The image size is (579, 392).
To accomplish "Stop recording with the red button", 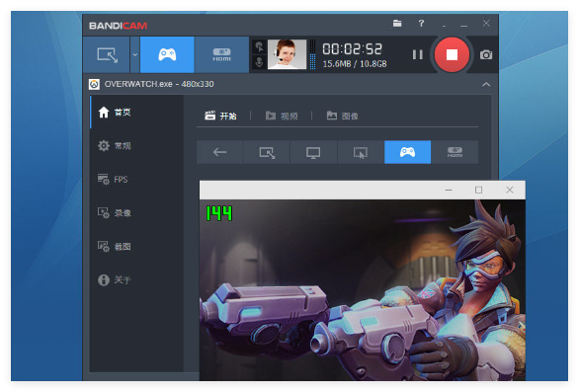I will tap(452, 54).
